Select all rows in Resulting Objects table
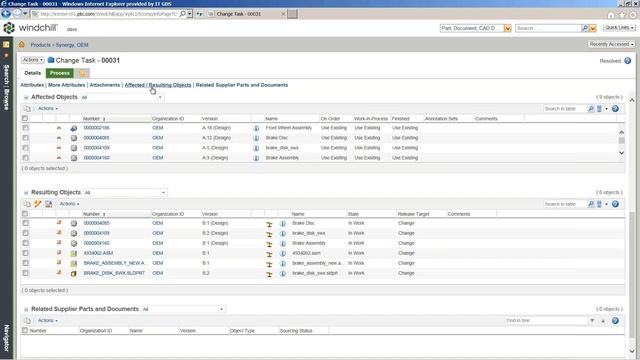This screenshot has height=360, width=640. [x=25, y=213]
